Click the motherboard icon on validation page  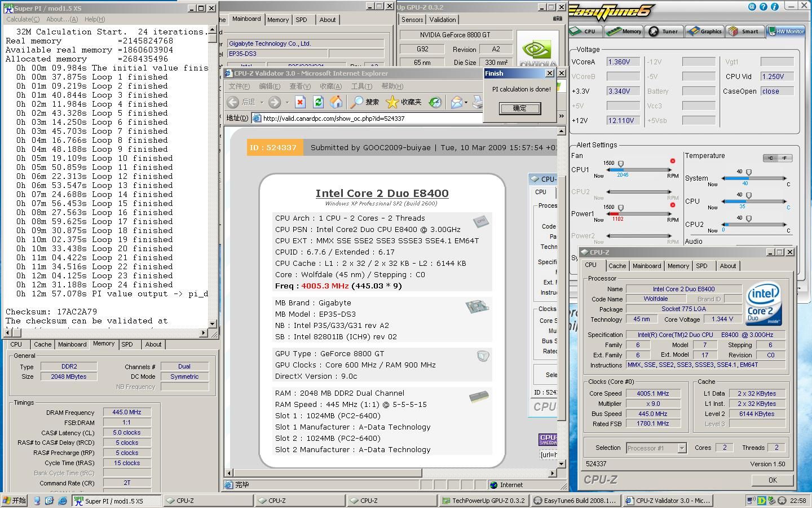[x=476, y=306]
